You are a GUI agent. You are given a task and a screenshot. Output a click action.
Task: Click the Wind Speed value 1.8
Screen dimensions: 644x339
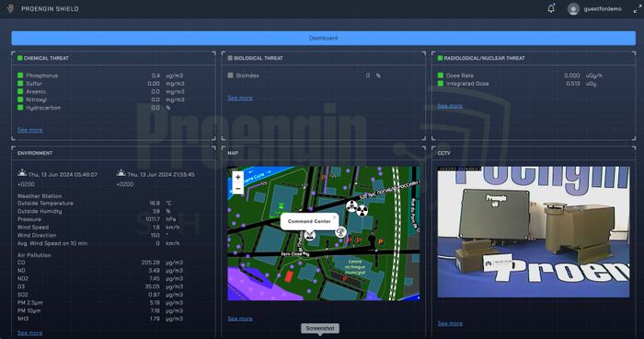(x=156, y=228)
